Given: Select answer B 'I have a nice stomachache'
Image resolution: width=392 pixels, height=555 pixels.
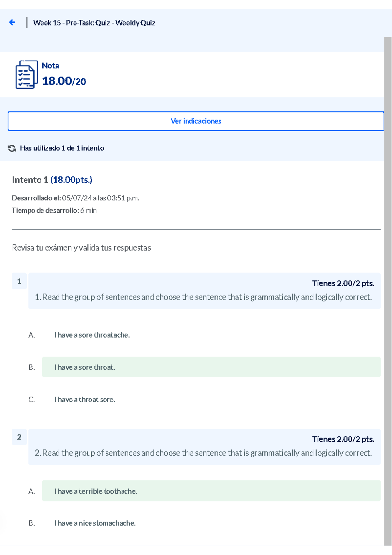Looking at the screenshot, I should [95, 523].
